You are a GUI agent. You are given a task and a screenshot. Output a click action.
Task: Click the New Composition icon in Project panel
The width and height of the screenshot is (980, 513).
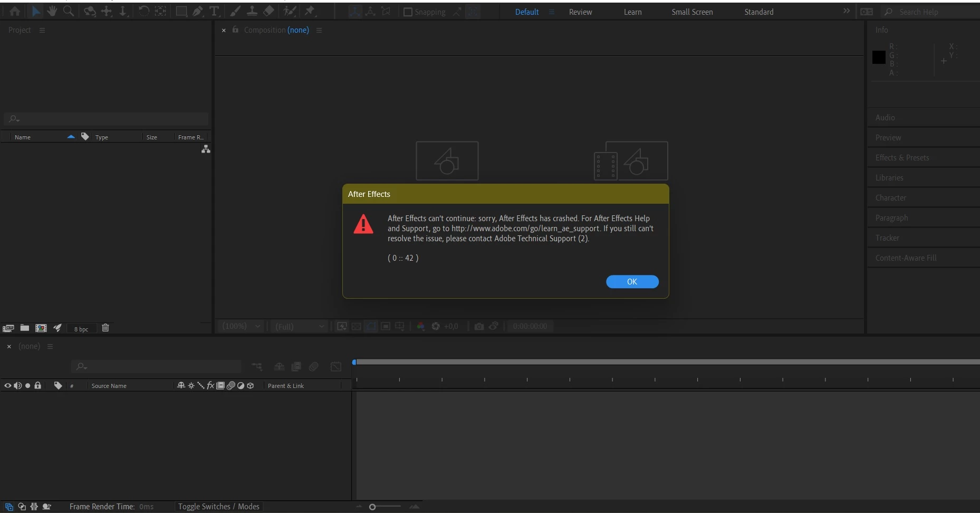[x=41, y=328]
